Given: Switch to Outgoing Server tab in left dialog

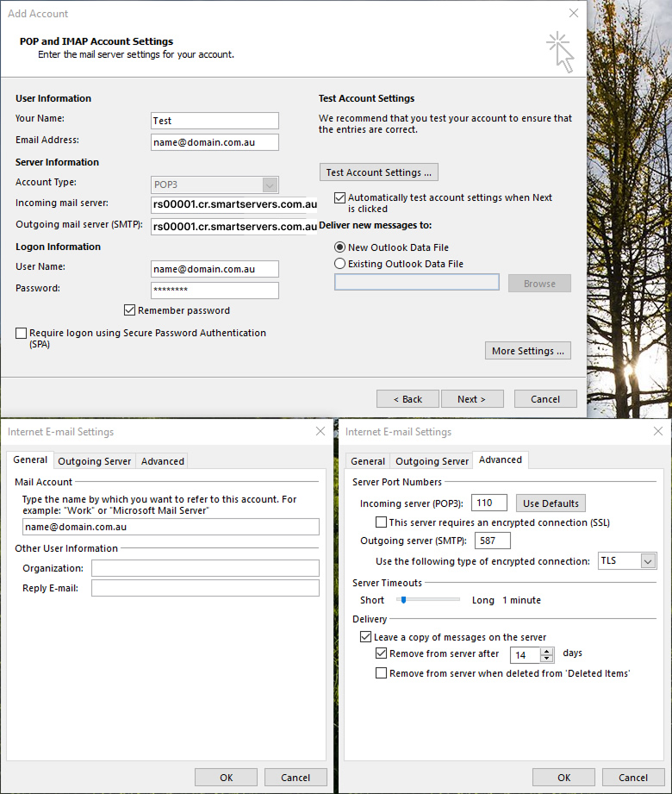Looking at the screenshot, I should [x=95, y=461].
